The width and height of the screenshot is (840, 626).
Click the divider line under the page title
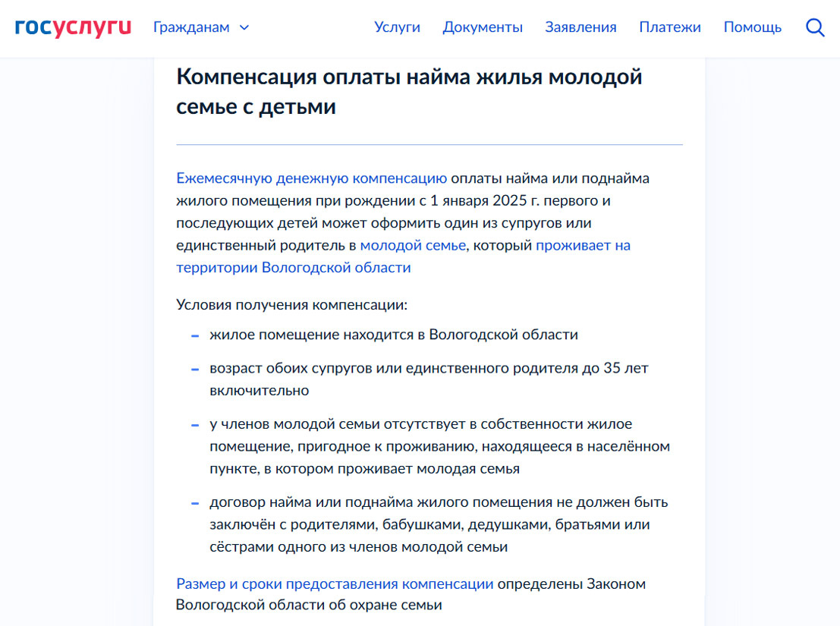(x=429, y=142)
